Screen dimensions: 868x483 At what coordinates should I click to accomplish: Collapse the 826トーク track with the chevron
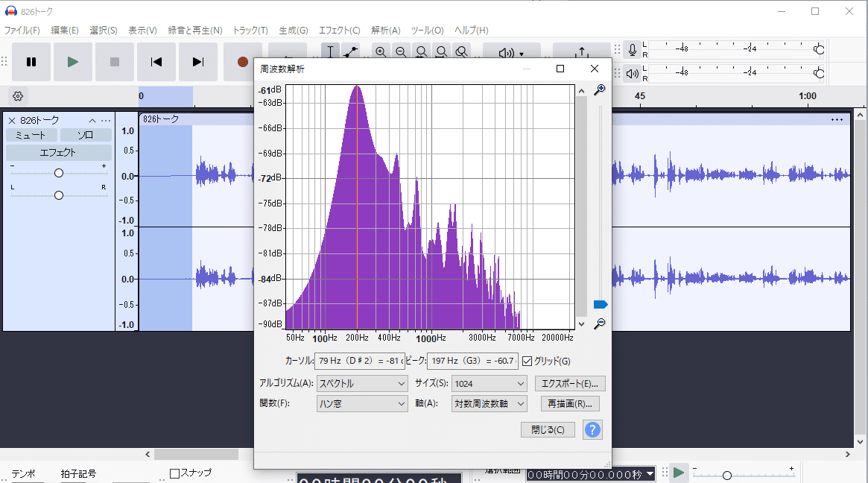tap(92, 120)
